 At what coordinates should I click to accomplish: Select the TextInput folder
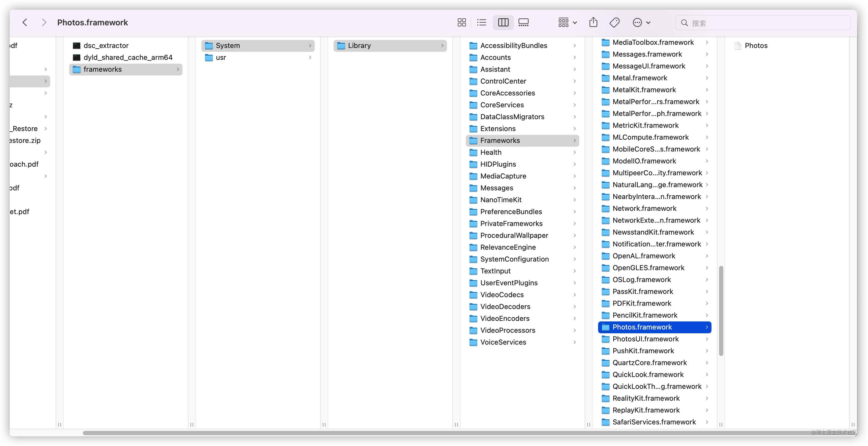coord(522,271)
